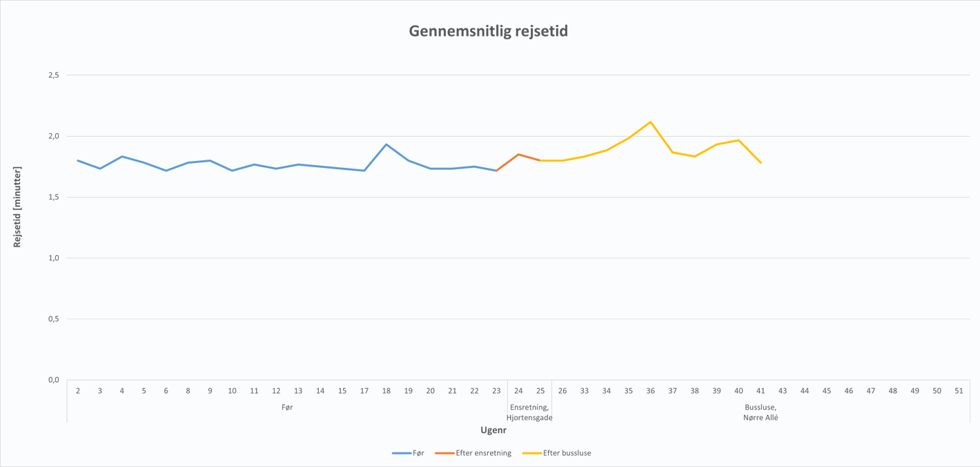The height and width of the screenshot is (467, 980).
Task: Click the orange line point at week 24
Action: pos(518,154)
